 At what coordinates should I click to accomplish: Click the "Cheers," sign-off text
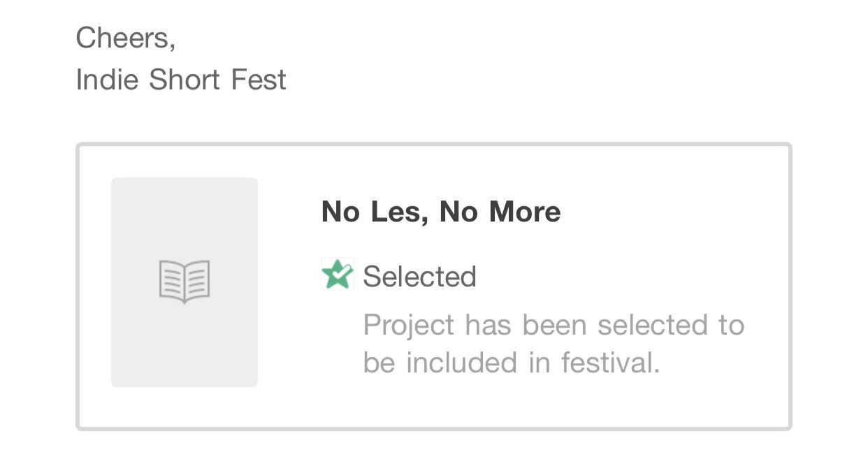point(125,37)
